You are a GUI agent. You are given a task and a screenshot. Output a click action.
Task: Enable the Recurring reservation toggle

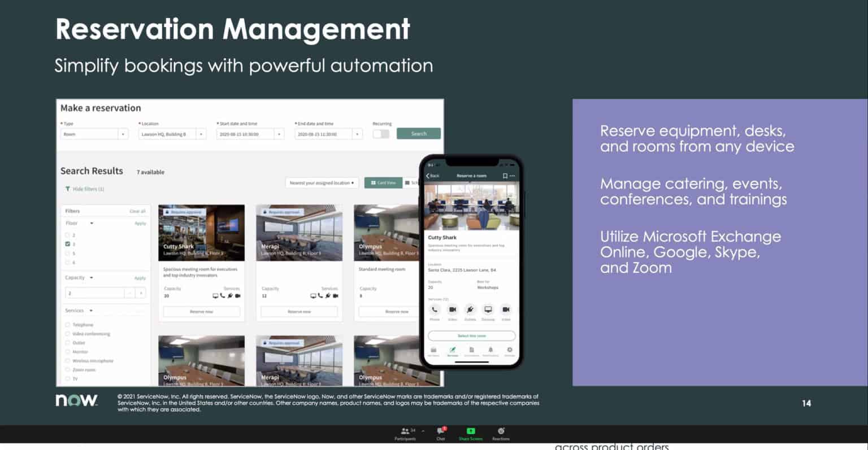[381, 133]
